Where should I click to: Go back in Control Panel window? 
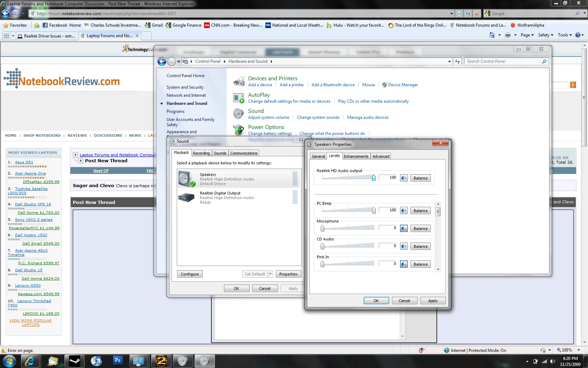(162, 61)
